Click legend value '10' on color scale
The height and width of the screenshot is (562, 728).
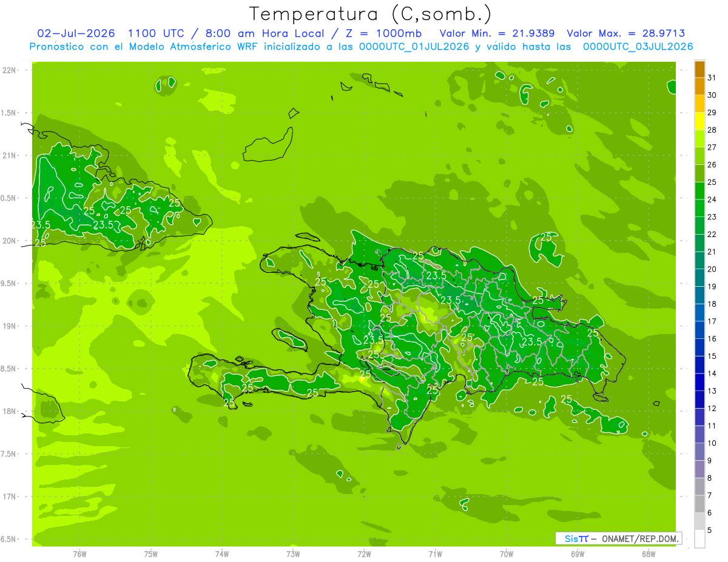tap(712, 443)
